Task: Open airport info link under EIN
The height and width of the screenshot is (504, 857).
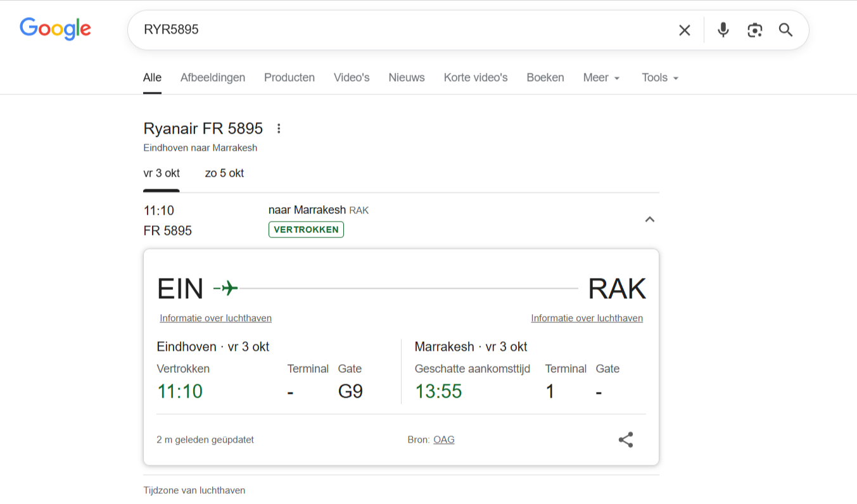Action: [x=215, y=318]
